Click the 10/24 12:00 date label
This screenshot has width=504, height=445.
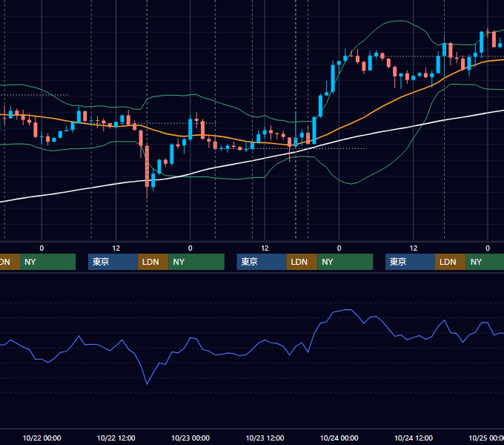pos(414,438)
